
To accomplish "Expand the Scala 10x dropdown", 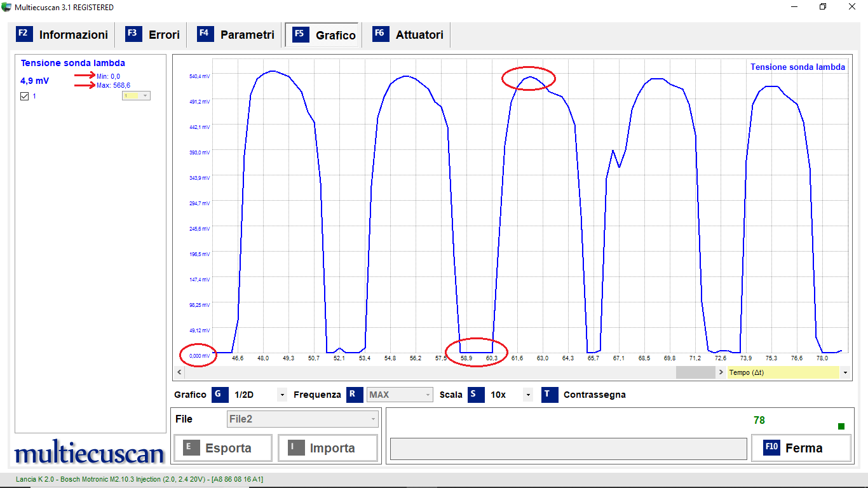I will 527,395.
